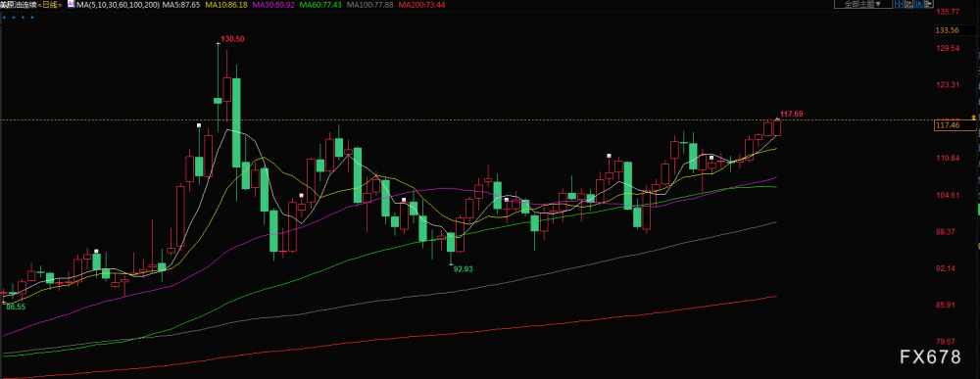The image size is (980, 379).
Task: Click the blue play-style icon in top-right toolbar
Action: coord(919,4)
